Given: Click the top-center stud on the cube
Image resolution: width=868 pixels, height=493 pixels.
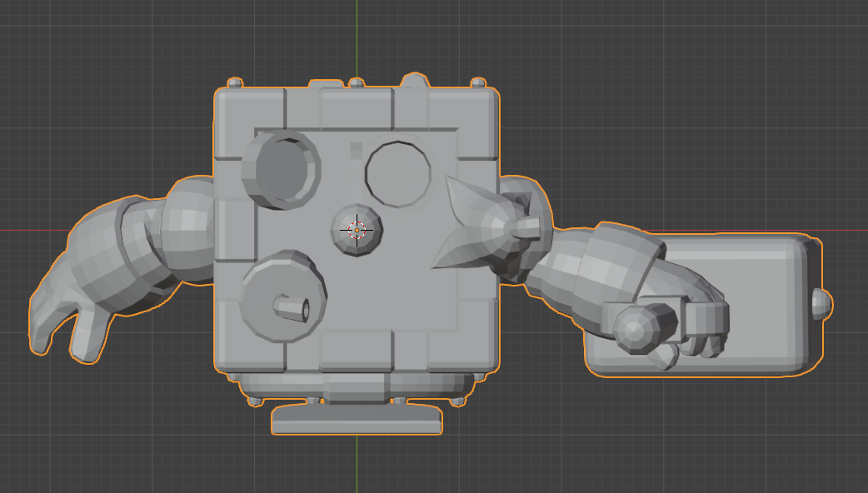Looking at the screenshot, I should click(357, 83).
